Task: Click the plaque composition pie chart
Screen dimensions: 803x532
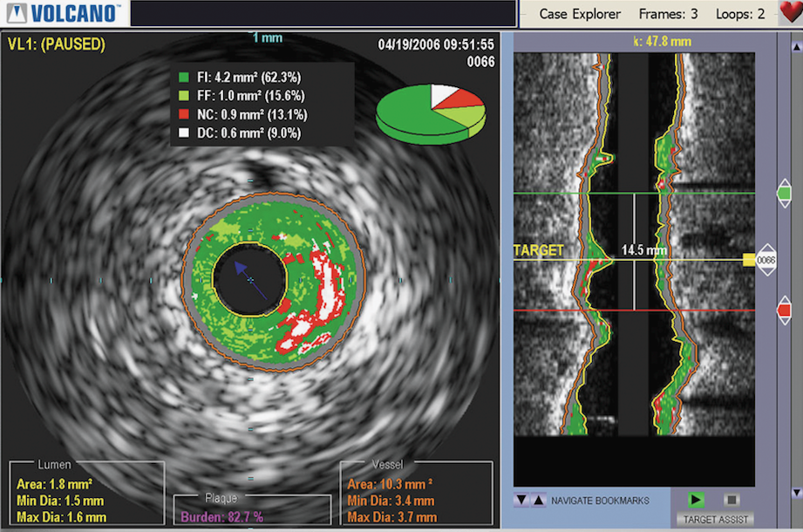Action: click(431, 112)
